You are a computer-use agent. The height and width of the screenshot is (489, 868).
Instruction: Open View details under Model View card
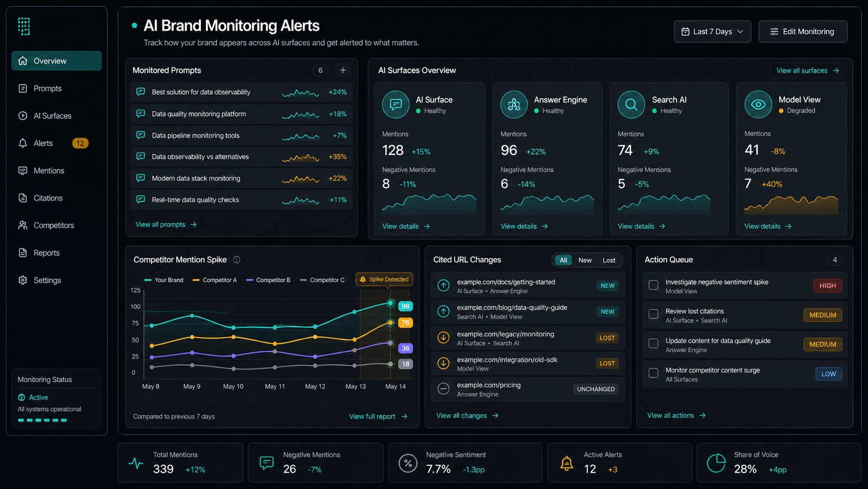pyautogui.click(x=768, y=226)
